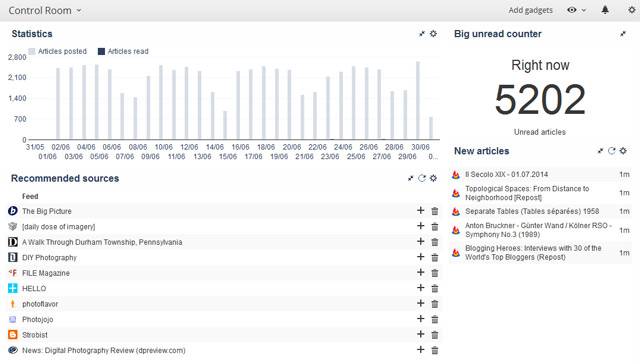The image size is (640, 364).
Task: Add [daily dose of imagery] feed
Action: point(420,226)
